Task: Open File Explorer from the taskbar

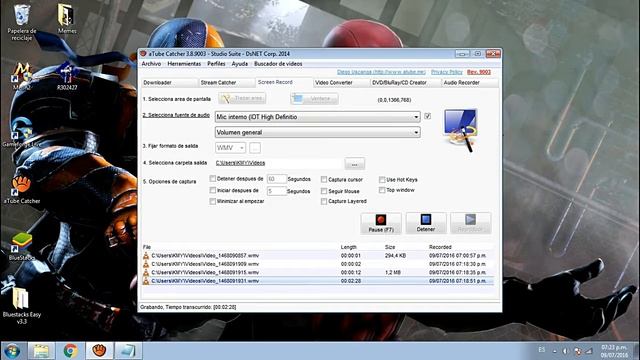Action: (41, 351)
